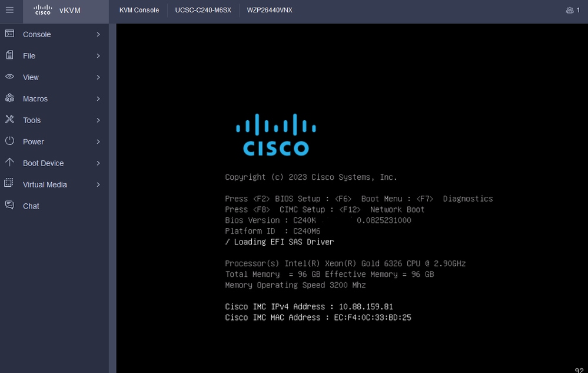Click the Press F2 BIOS Setup line
This screenshot has width=588, height=373.
359,199
